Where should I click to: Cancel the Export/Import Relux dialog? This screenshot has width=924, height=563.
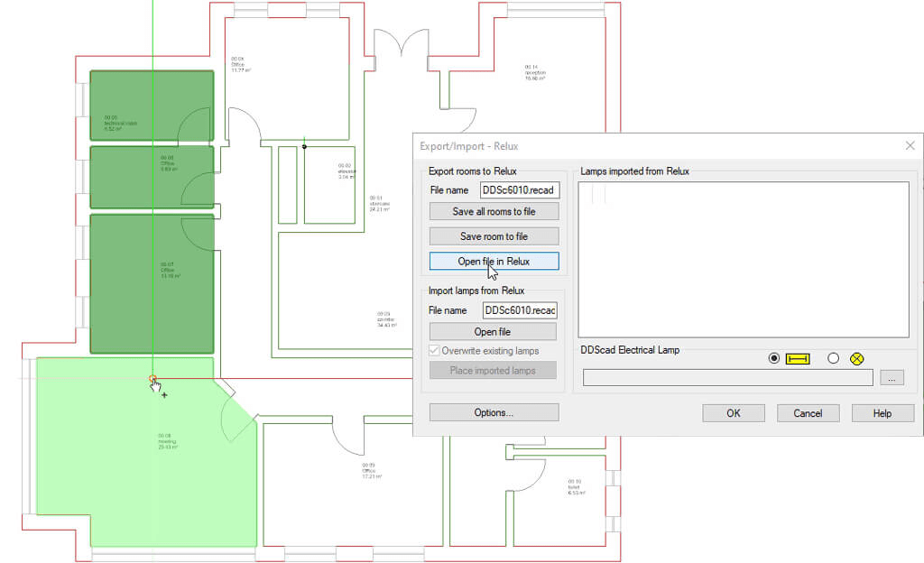pyautogui.click(x=808, y=412)
